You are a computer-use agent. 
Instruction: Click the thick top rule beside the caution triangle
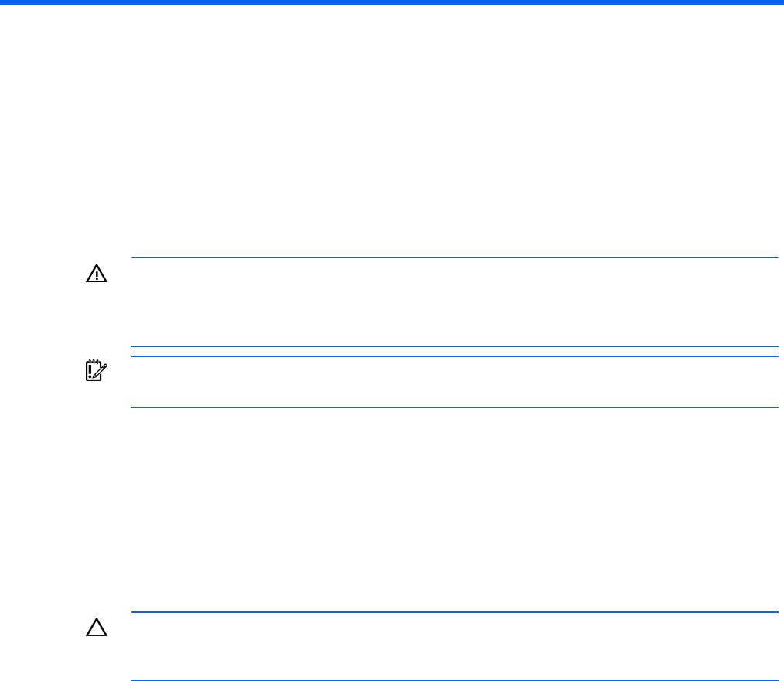[x=455, y=612]
